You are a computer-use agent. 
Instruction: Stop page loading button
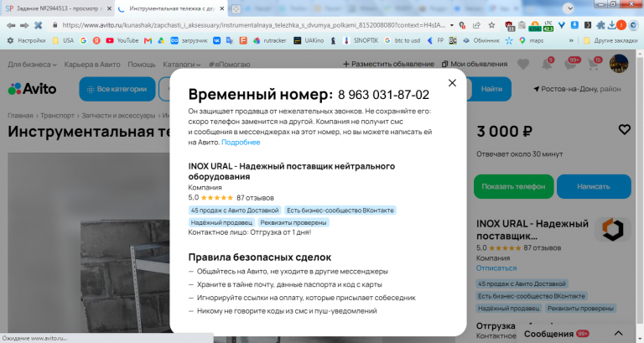[39, 25]
